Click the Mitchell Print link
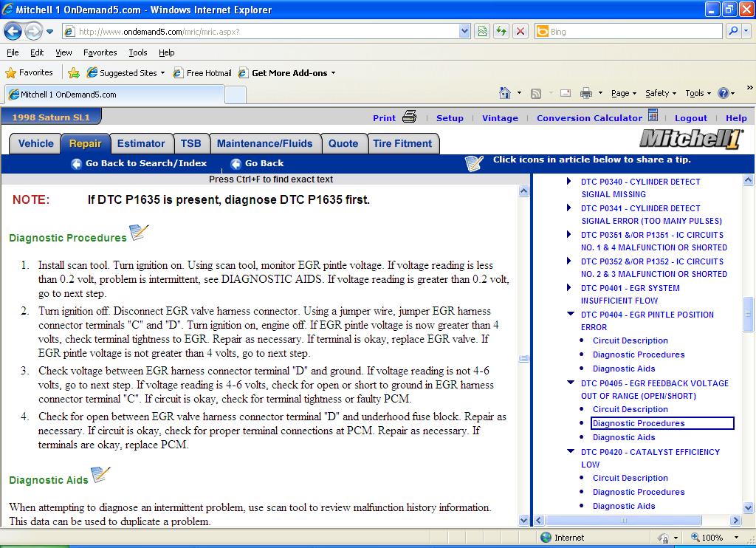The image size is (756, 548). click(384, 118)
